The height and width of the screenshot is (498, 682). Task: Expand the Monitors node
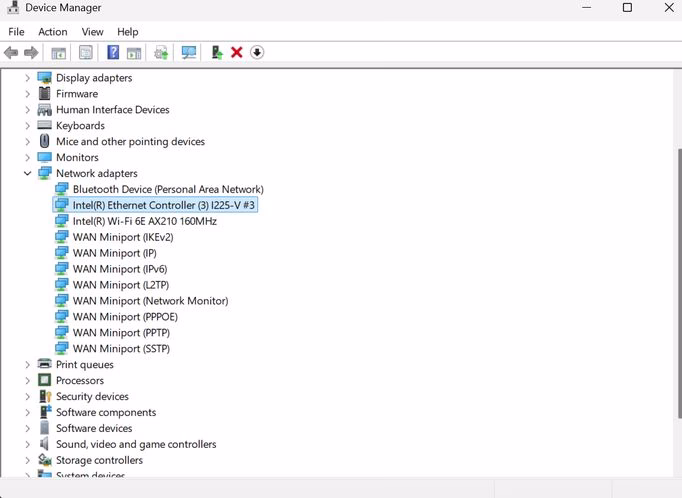27,157
